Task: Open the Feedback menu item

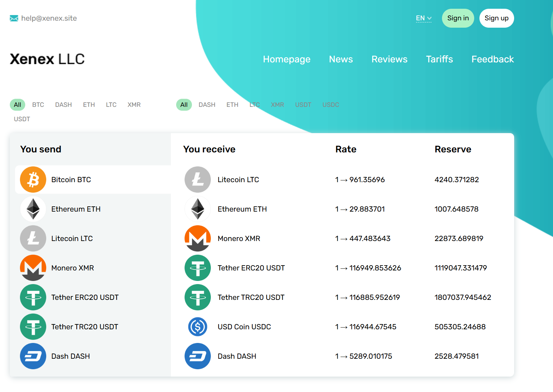Action: click(493, 59)
